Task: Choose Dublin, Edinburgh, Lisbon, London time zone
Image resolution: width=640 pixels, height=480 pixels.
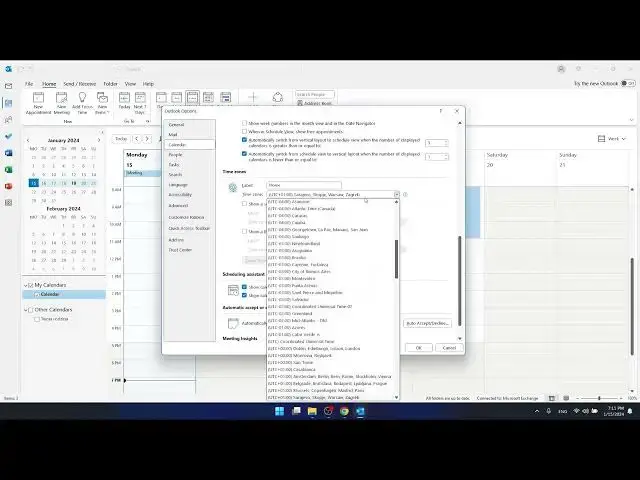Action: [x=314, y=349]
